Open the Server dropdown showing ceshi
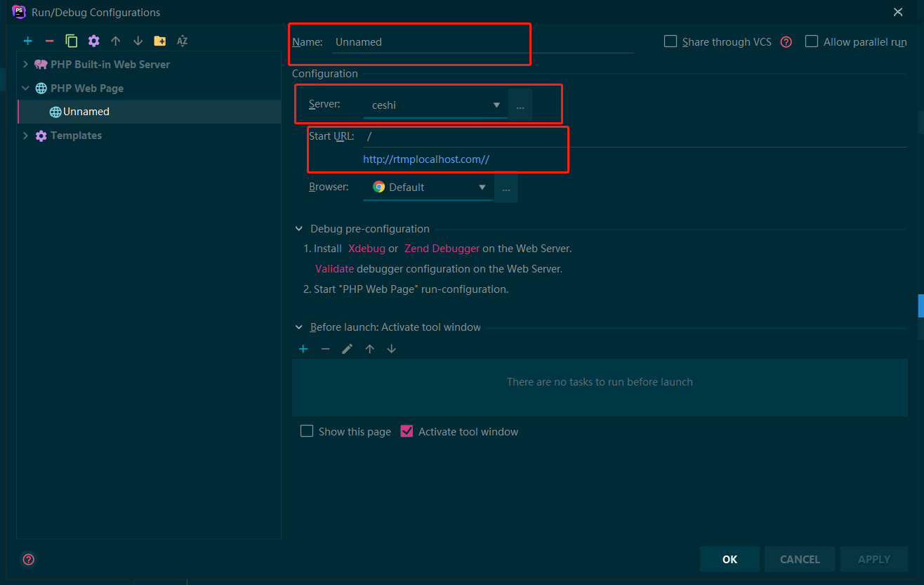Image resolution: width=924 pixels, height=585 pixels. [435, 105]
